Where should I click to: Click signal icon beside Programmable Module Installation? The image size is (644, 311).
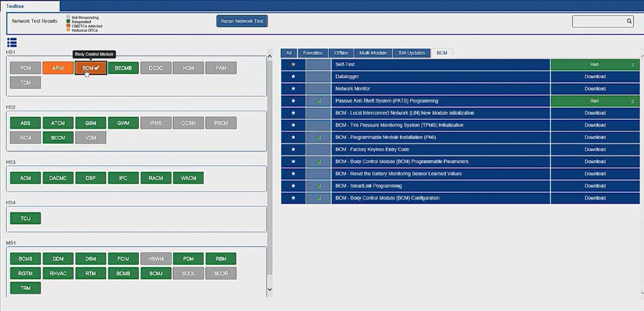coord(318,137)
